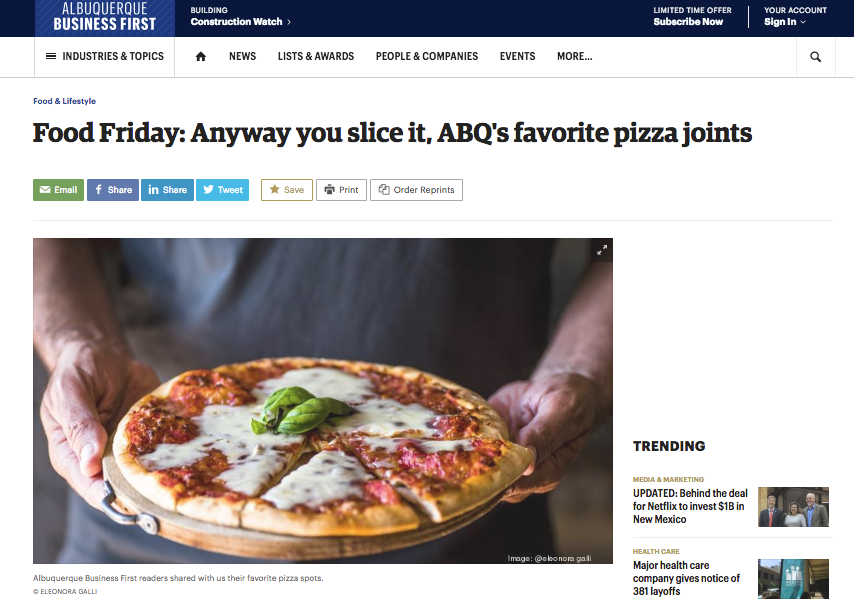Screen dimensions: 854x607
Task: Print the article
Action: point(341,190)
